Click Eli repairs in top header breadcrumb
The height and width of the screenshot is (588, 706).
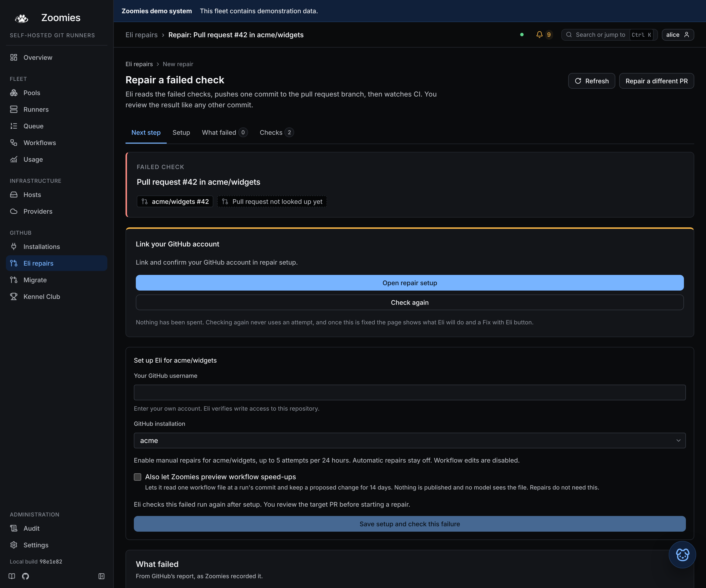141,35
